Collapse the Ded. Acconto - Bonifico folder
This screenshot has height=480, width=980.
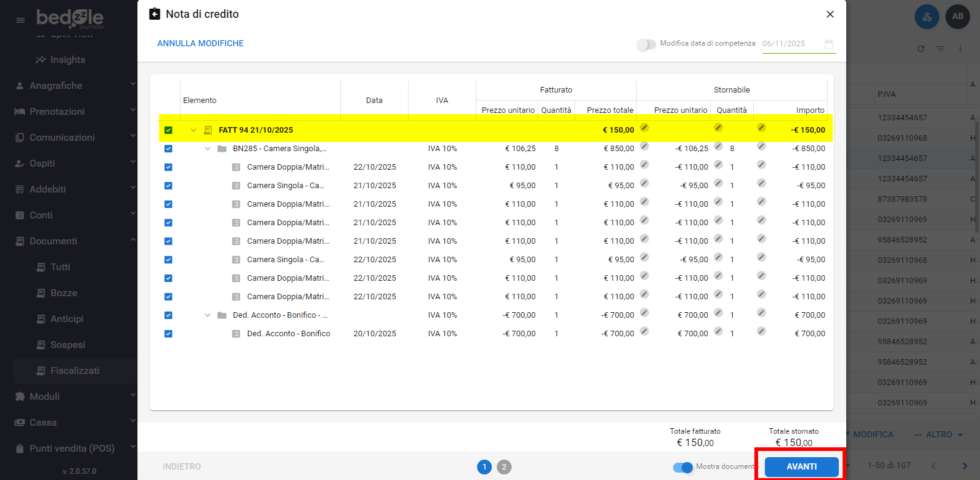(x=208, y=315)
